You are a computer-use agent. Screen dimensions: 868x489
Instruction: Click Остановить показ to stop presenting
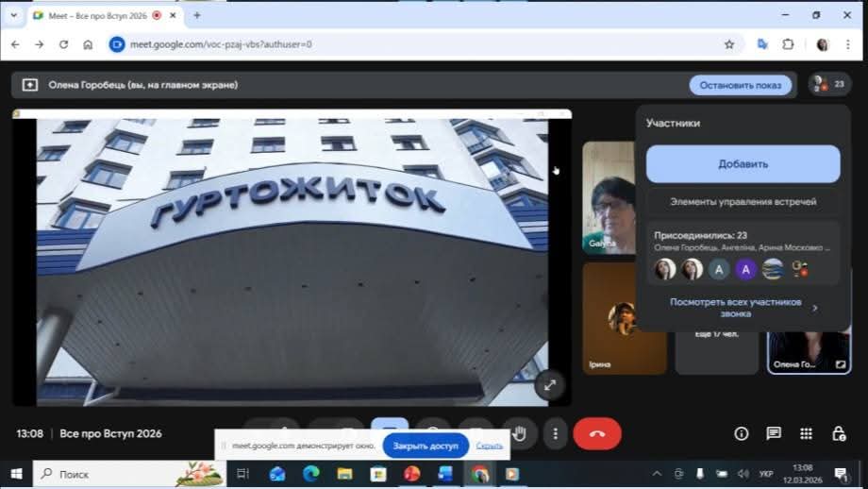[741, 85]
